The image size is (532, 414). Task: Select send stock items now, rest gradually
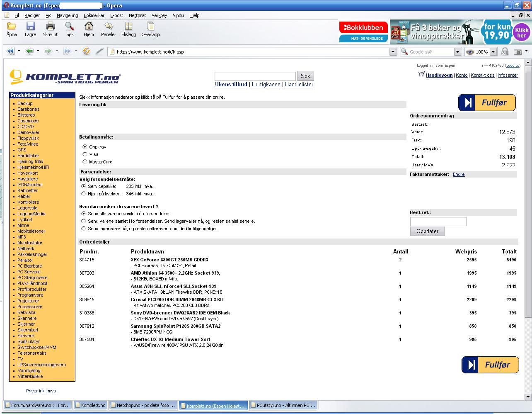tap(84, 229)
